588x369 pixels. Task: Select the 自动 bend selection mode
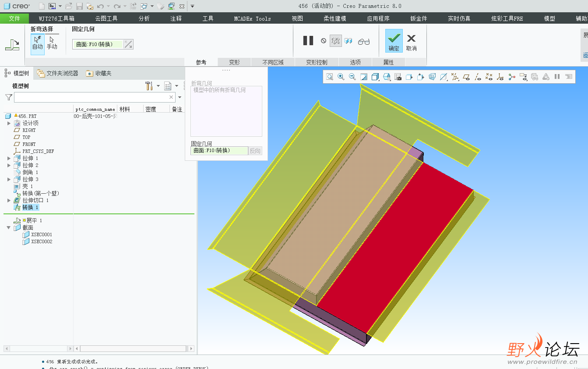pyautogui.click(x=38, y=43)
